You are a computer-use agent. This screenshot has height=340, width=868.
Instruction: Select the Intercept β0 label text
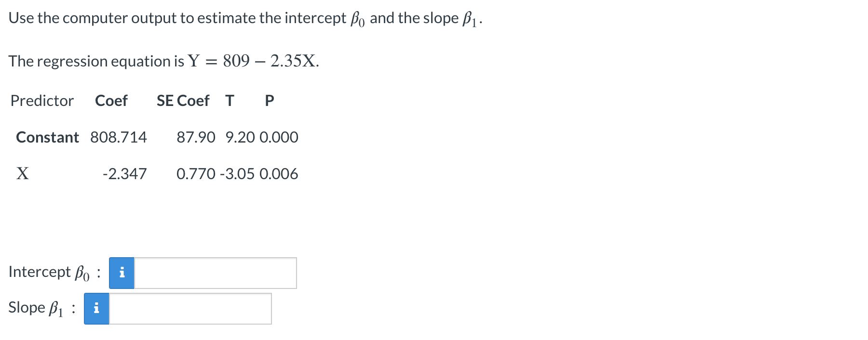(x=48, y=272)
